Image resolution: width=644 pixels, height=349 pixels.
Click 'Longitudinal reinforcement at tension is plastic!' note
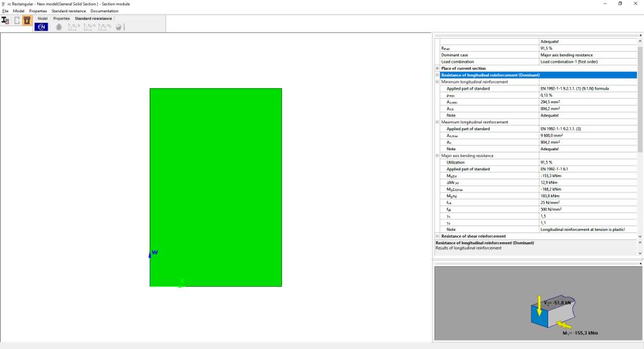coord(583,230)
